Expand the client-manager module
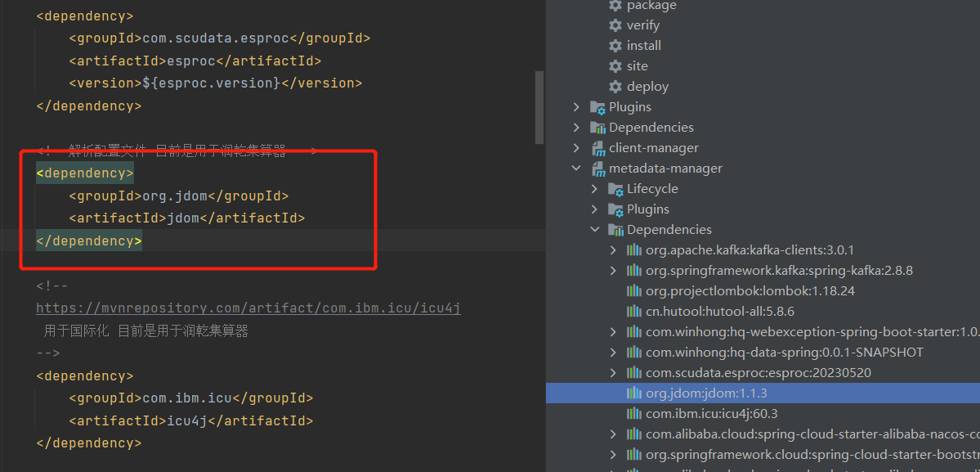This screenshot has height=472, width=980. (x=576, y=148)
